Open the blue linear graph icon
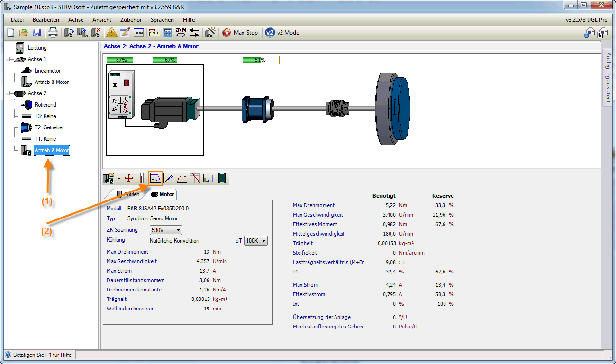 pos(169,178)
